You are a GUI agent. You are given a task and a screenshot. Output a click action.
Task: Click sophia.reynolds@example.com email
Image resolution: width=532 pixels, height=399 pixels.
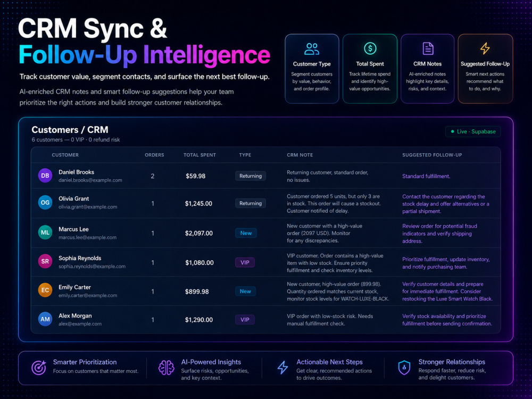click(92, 267)
